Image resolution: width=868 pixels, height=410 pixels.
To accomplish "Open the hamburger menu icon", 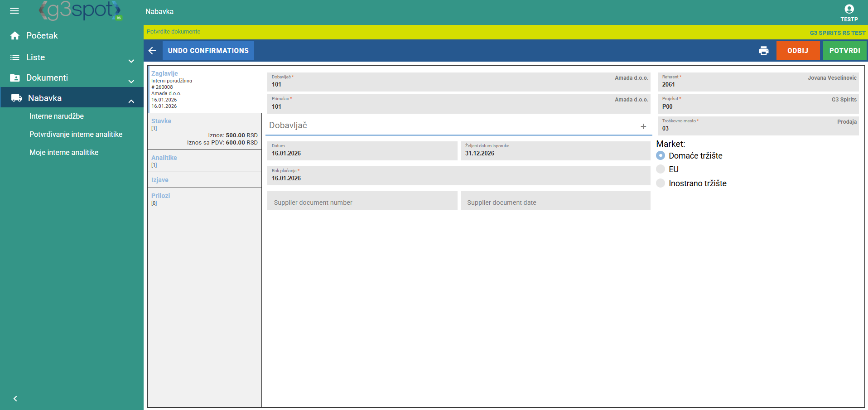I will point(14,11).
